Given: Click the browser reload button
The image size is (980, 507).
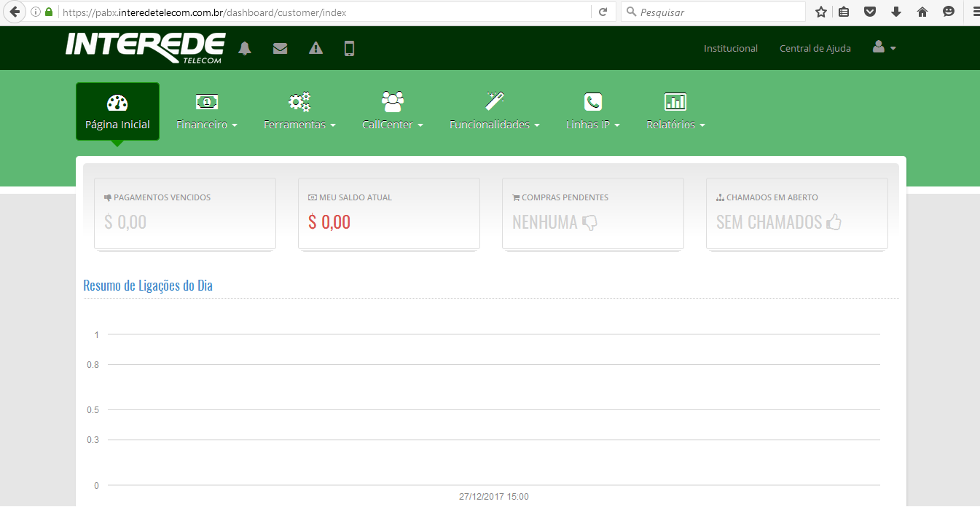Looking at the screenshot, I should coord(603,12).
